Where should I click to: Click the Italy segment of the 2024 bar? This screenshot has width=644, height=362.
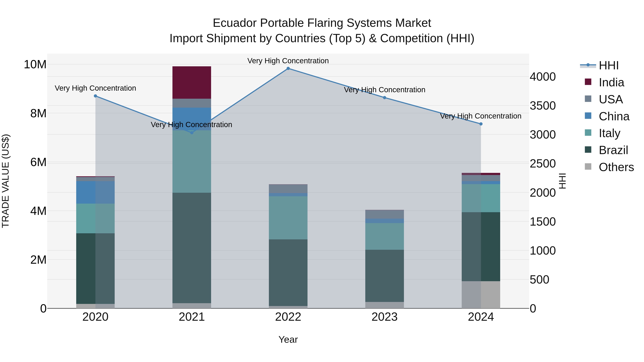click(481, 198)
